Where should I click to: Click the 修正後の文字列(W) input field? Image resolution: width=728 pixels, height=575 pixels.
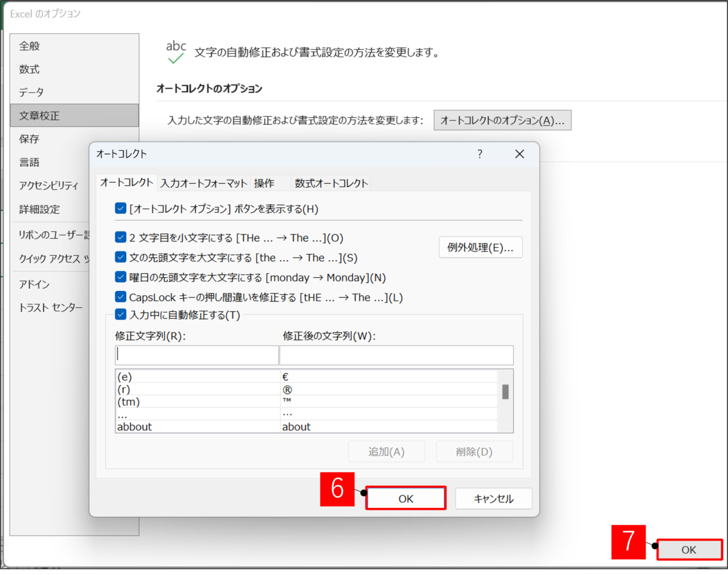[397, 355]
